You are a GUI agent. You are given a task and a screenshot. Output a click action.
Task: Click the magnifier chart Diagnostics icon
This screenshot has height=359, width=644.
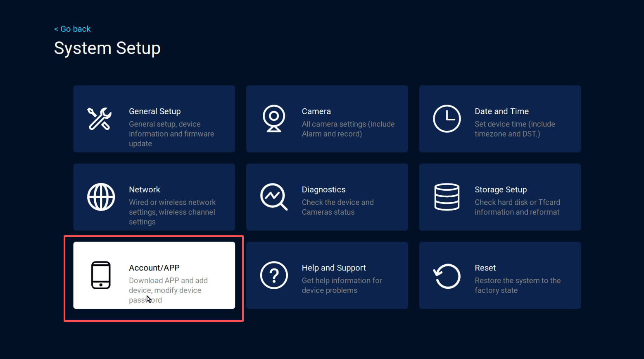274,197
